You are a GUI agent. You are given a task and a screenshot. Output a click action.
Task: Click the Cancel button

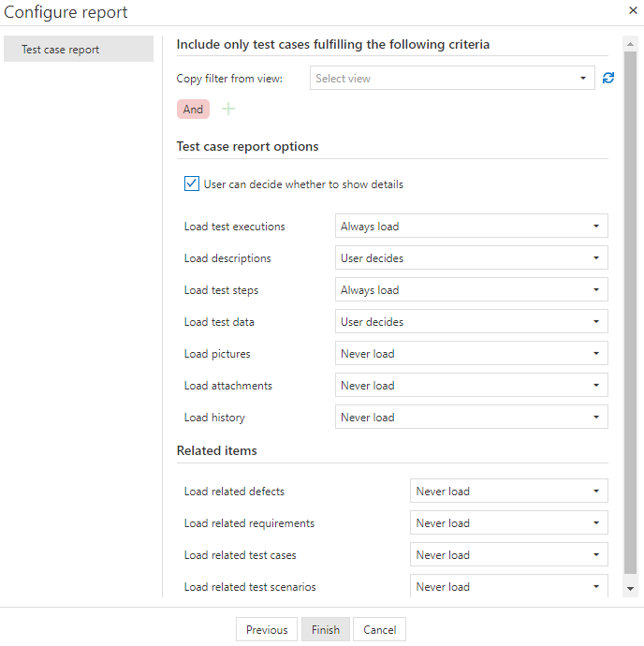(x=380, y=630)
